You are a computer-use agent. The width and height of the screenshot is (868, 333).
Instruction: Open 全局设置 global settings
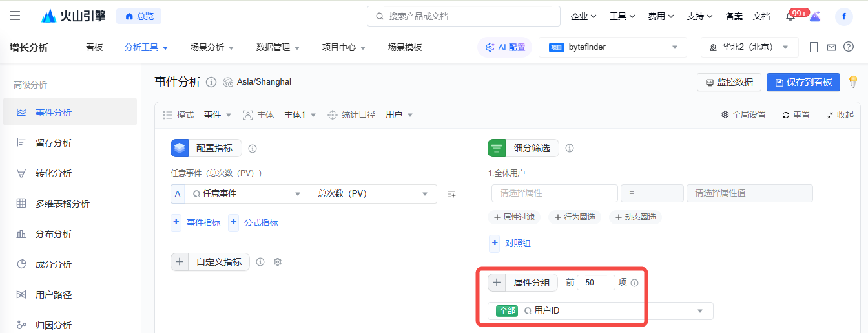(x=743, y=114)
